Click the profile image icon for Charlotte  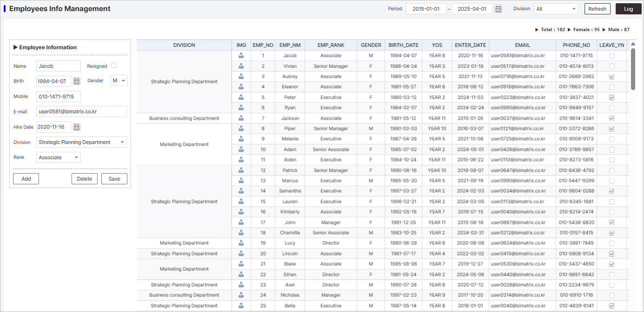241,233
